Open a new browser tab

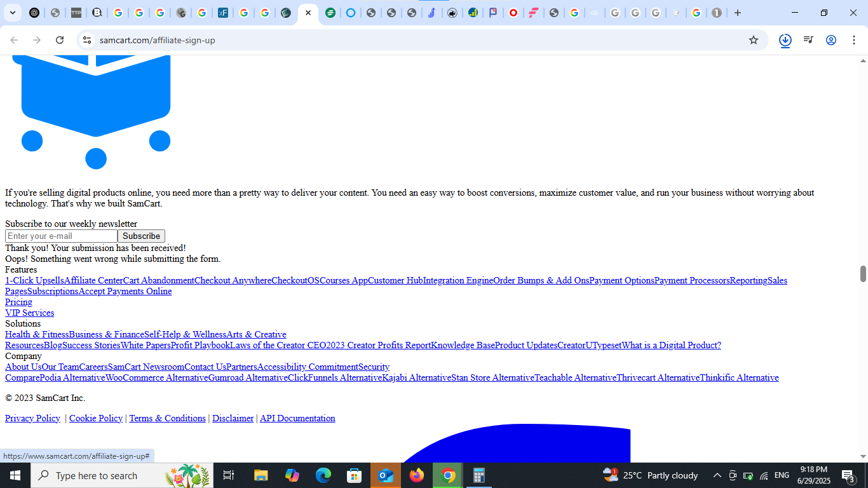point(738,13)
